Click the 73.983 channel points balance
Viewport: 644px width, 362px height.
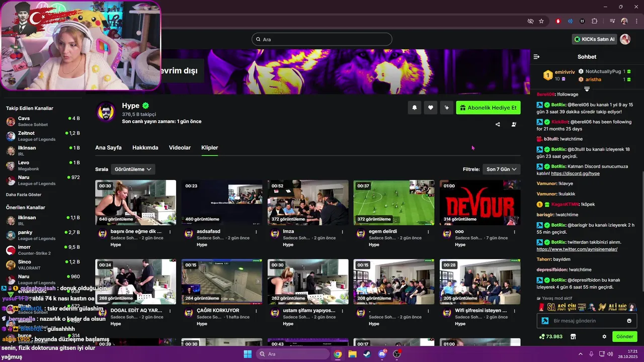point(550,336)
